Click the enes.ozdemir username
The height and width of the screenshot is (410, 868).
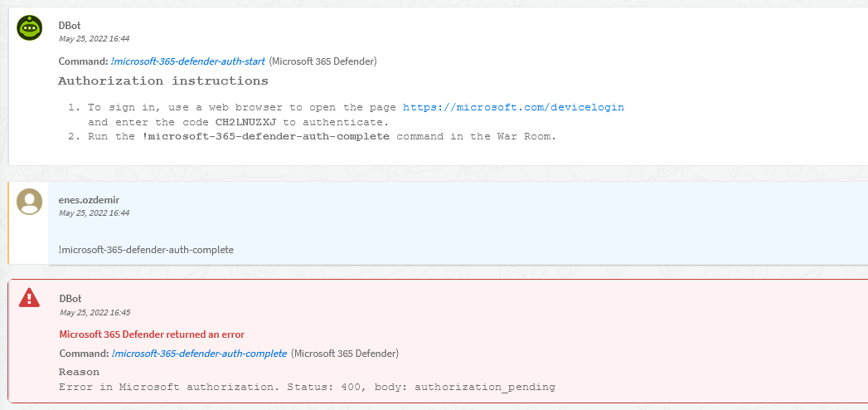(x=90, y=199)
